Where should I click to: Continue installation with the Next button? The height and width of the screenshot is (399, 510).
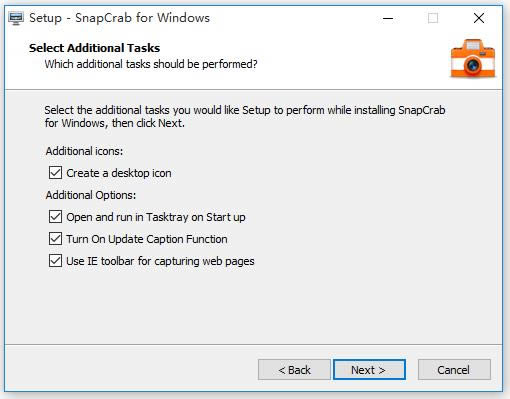369,370
